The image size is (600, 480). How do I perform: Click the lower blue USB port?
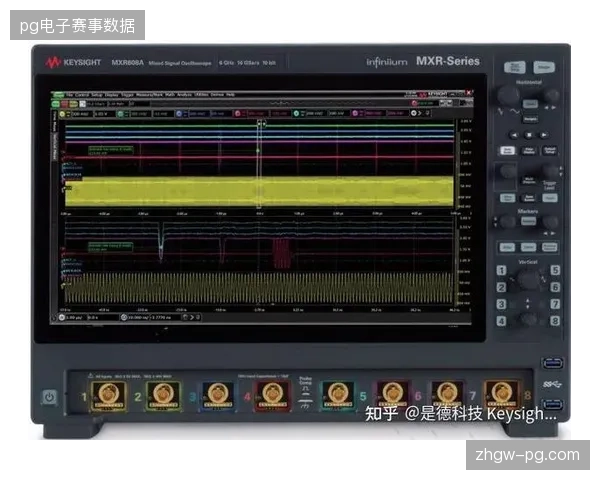tap(552, 404)
